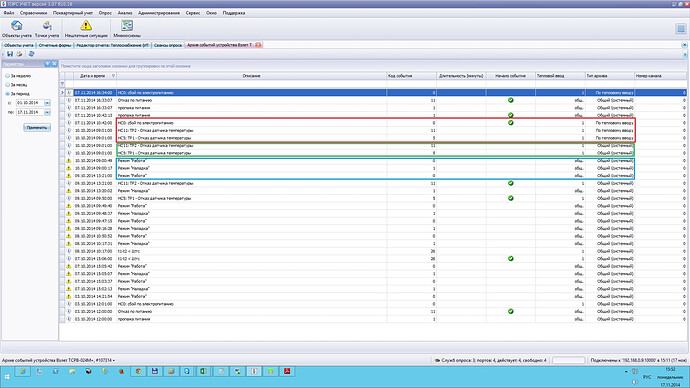Open the end date 17.11.2014 dropdown
Image resolution: width=690 pixels, height=388 pixels.
(47, 112)
